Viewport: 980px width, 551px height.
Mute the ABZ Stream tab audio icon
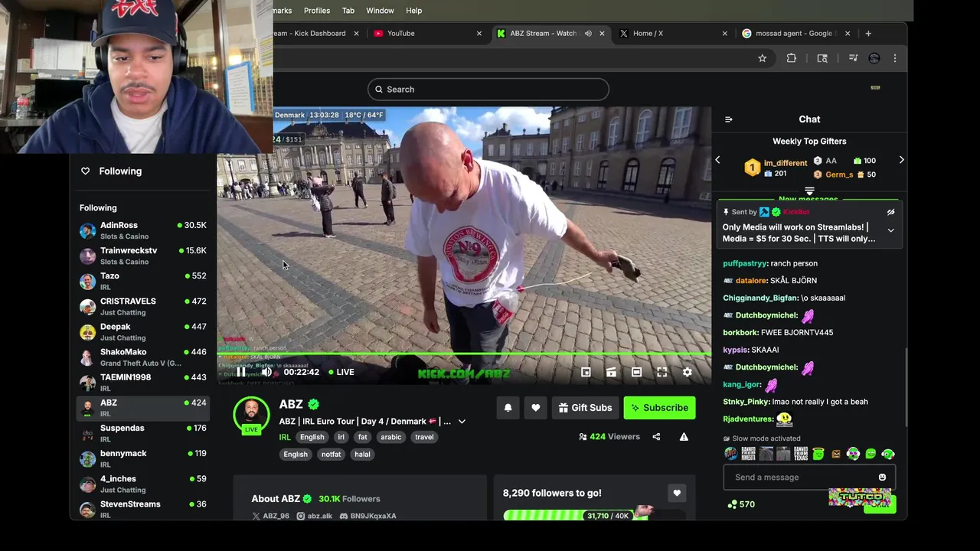click(x=588, y=34)
